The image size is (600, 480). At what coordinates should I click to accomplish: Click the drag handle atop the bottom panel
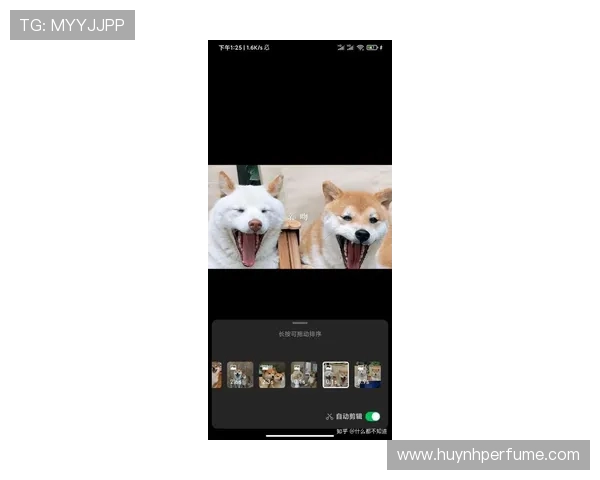[x=300, y=323]
